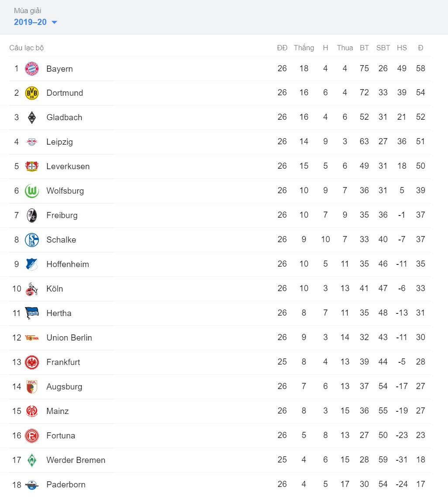448x504 pixels.
Task: Click the Leverkusen club crest
Action: tap(32, 166)
